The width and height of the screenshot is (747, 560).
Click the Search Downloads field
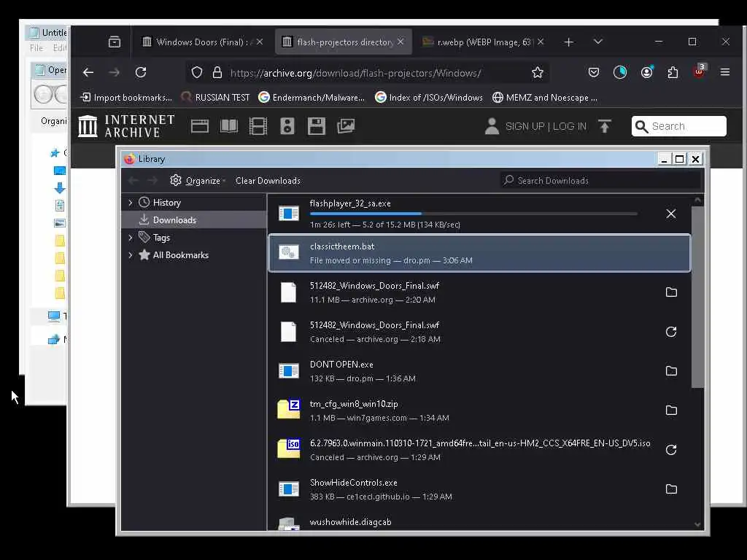click(600, 181)
